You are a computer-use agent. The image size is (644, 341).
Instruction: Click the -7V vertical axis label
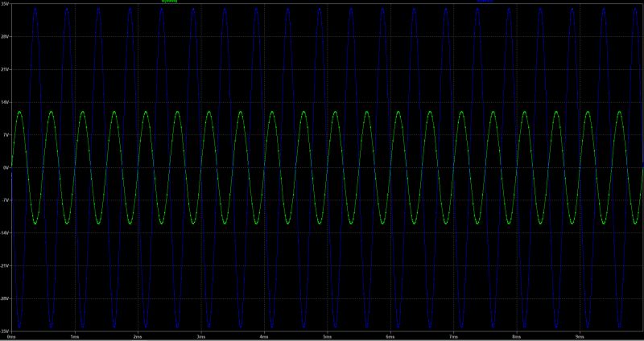[x=6, y=200]
